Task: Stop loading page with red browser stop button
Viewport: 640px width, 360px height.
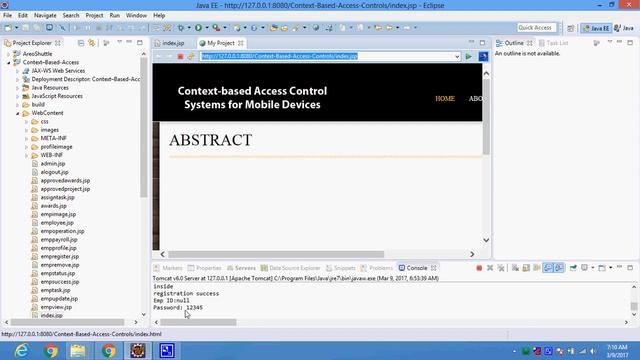Action: [180, 56]
